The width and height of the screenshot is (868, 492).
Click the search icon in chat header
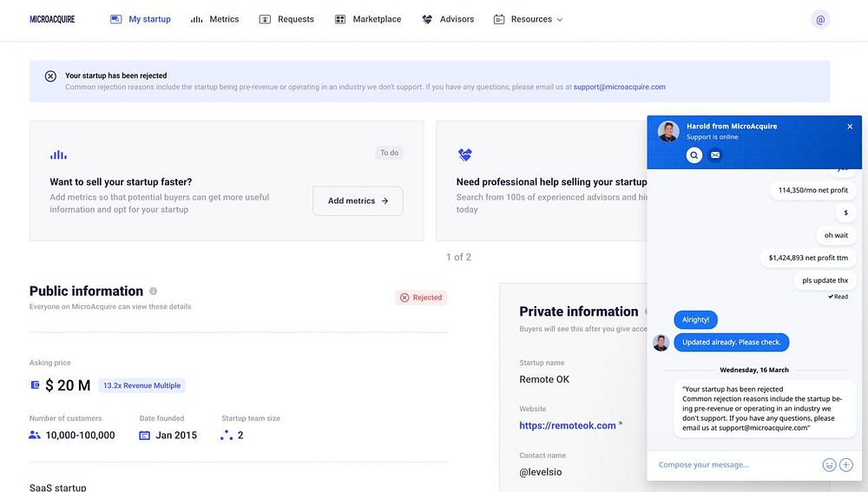point(694,155)
